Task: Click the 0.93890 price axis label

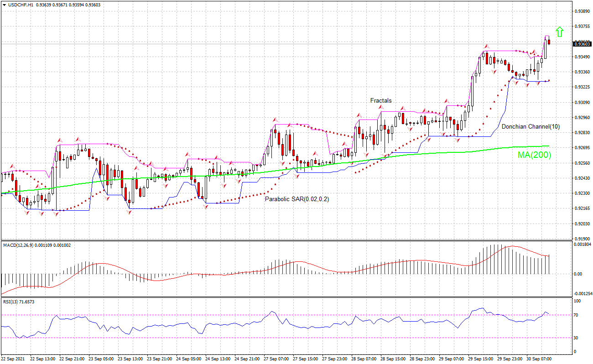Action: pyautogui.click(x=582, y=11)
